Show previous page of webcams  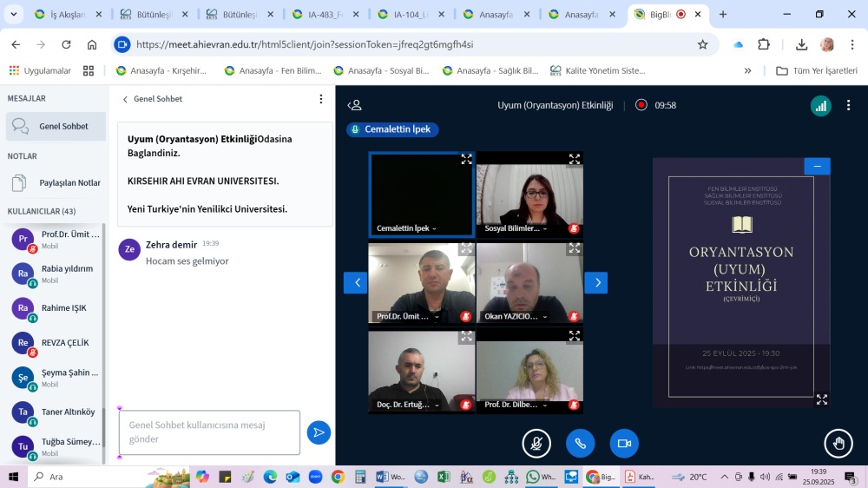click(356, 282)
